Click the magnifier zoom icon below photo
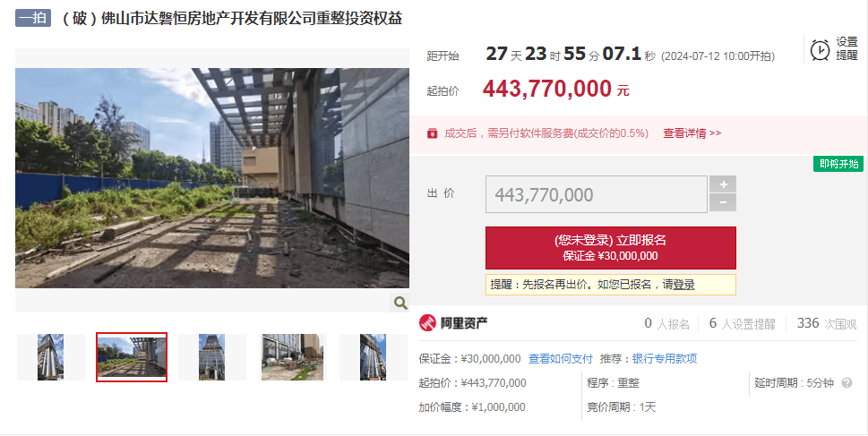 point(400,303)
